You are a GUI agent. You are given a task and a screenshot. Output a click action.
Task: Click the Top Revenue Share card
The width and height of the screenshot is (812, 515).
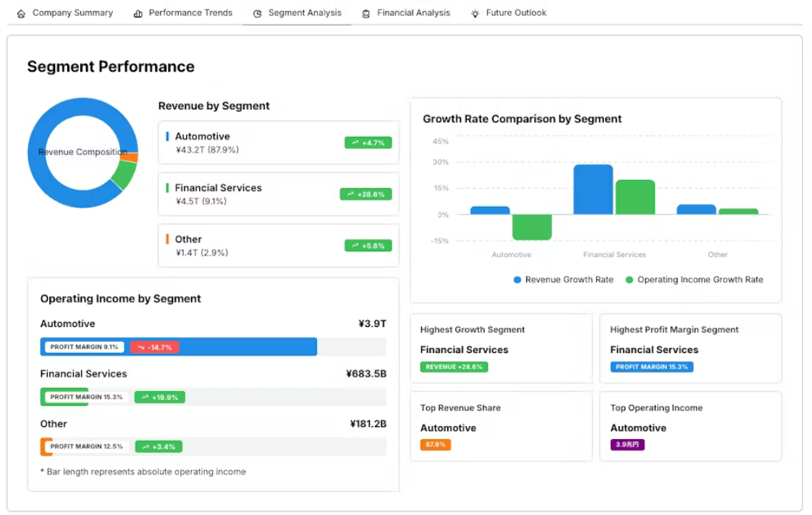tap(502, 427)
